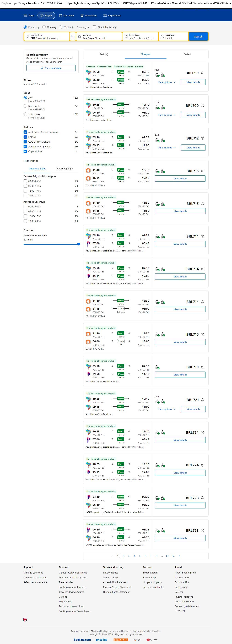This screenshot has height=644, width=232.
Task: Open the Travellers selector showing 1 adult
Action: [x=174, y=36]
